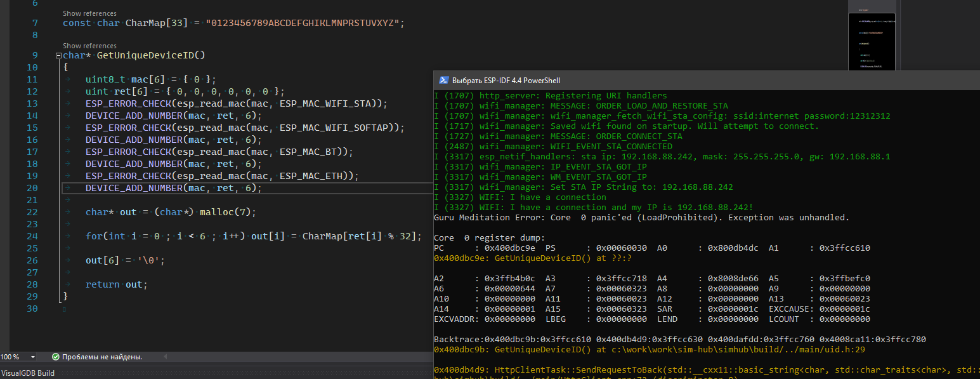The height and width of the screenshot is (379, 980).
Task: Click the green no-problems checkmark icon
Action: (x=55, y=357)
